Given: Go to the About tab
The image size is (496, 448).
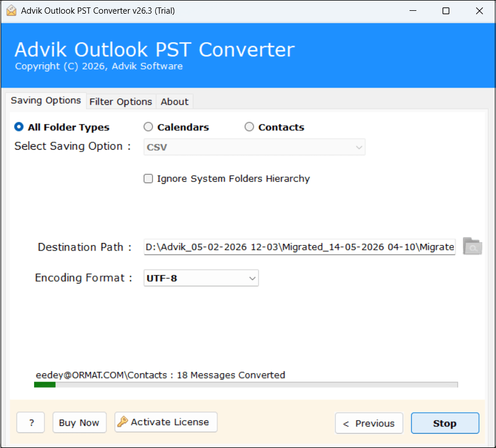Looking at the screenshot, I should 175,102.
